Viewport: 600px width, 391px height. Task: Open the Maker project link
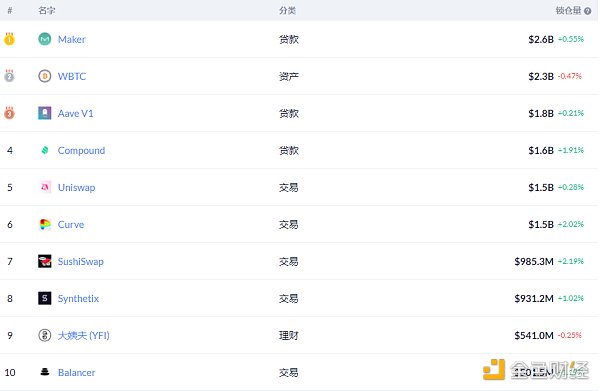(72, 39)
